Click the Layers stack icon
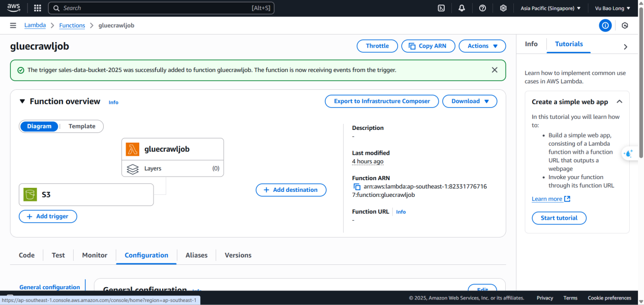The width and height of the screenshot is (644, 305). tap(133, 168)
